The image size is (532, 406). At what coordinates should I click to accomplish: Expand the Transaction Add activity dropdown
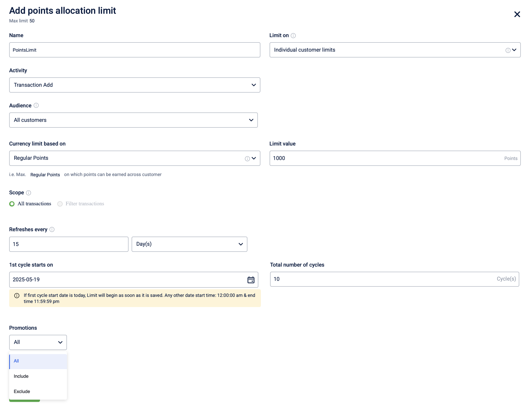pos(134,85)
